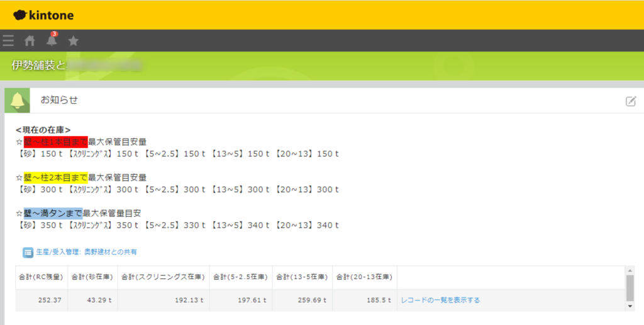Click the 197.61 t cell value
Image resolution: width=644 pixels, height=325 pixels.
pyautogui.click(x=252, y=300)
